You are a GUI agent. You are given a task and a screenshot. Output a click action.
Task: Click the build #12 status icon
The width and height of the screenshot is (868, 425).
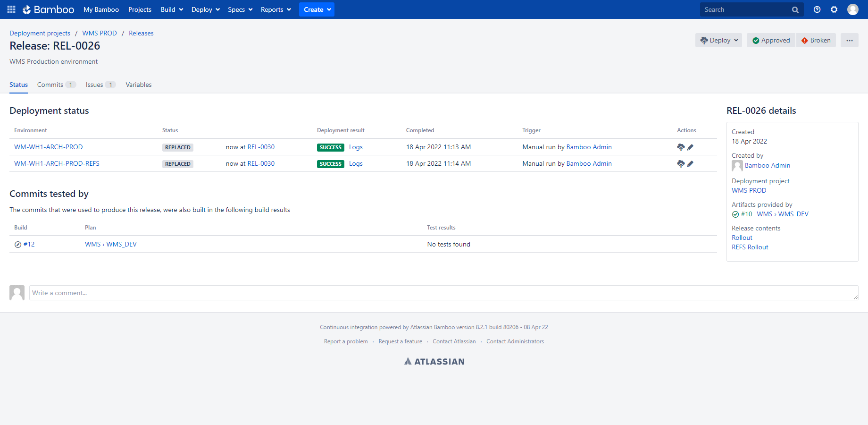pyautogui.click(x=18, y=245)
